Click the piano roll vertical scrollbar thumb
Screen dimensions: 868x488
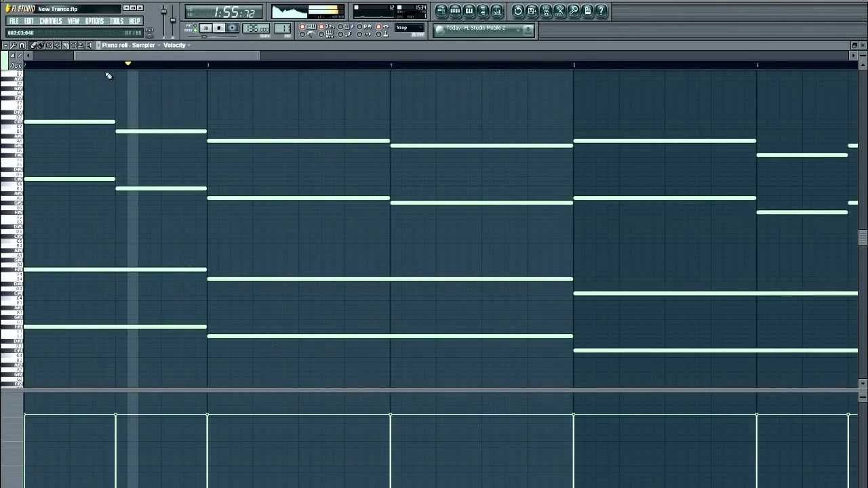pyautogui.click(x=863, y=237)
